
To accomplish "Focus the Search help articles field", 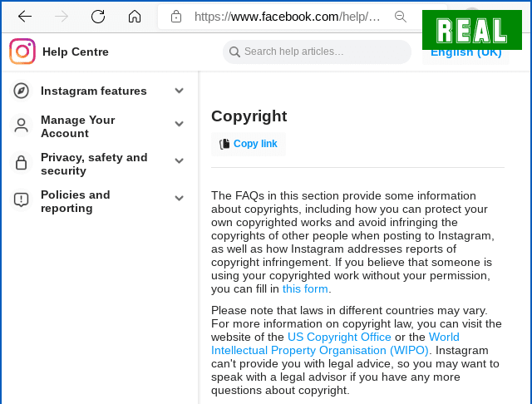I will (x=317, y=52).
